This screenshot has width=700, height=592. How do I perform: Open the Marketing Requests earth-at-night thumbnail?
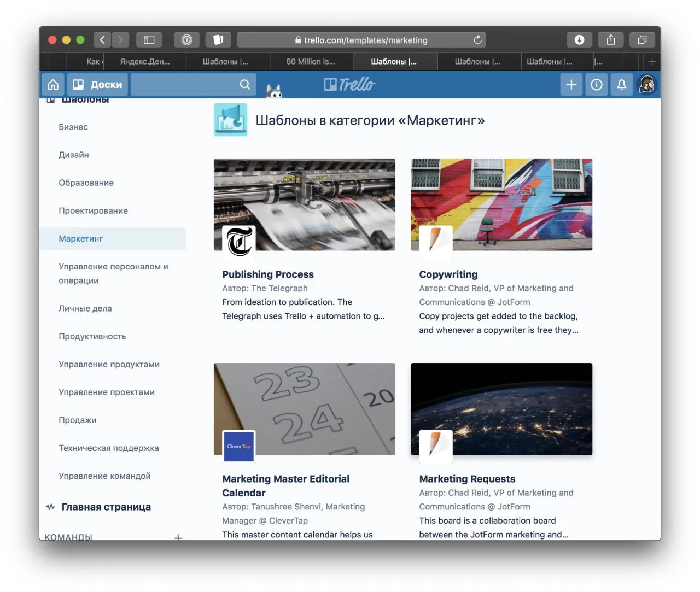pyautogui.click(x=501, y=409)
